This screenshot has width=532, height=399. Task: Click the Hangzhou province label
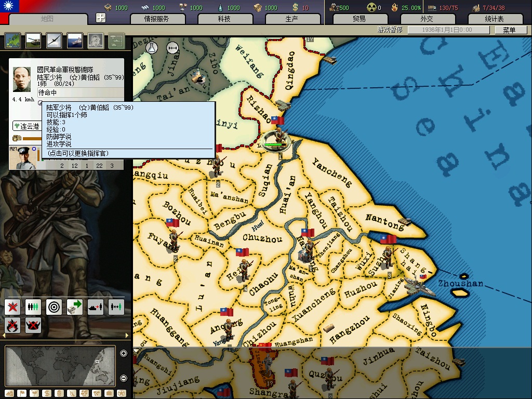pyautogui.click(x=350, y=329)
